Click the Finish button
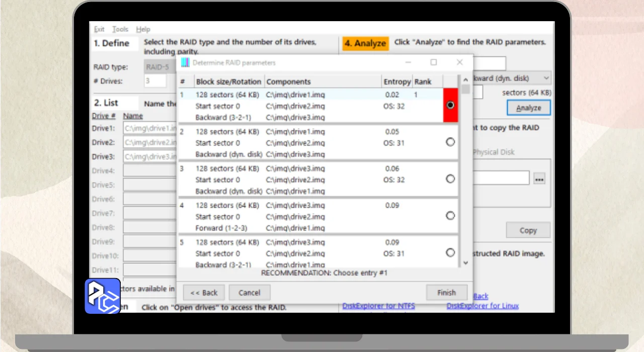Viewport: 644px width, 352px height. pos(446,293)
